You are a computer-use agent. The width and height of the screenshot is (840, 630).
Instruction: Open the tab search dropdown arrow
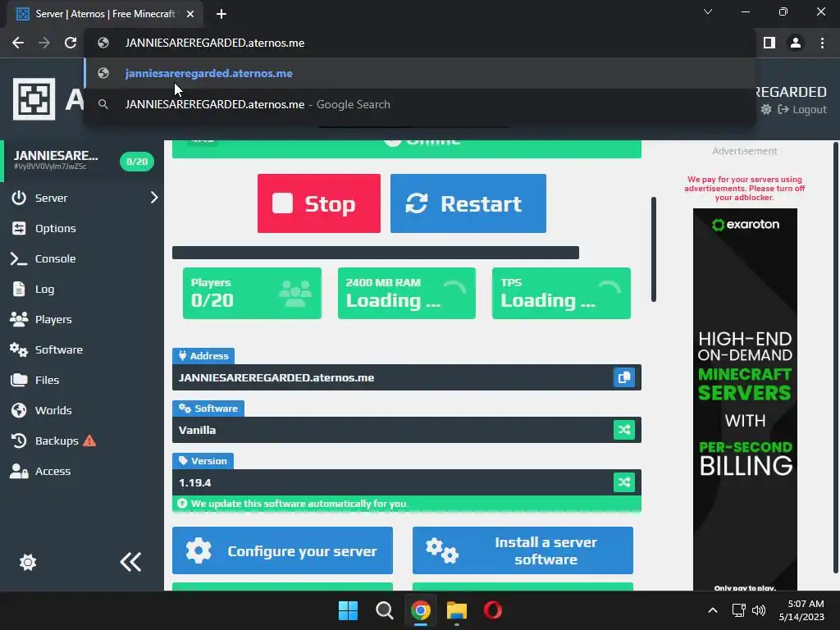click(708, 11)
